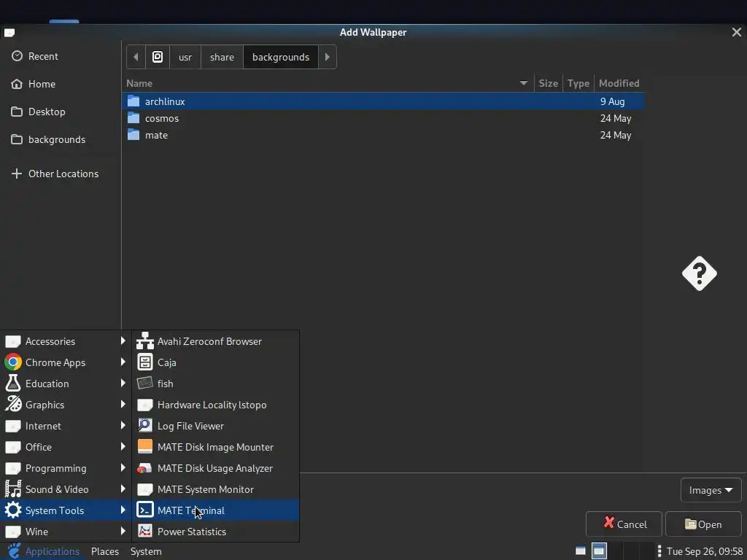Click the panel clock date and time
Image resolution: width=747 pixels, height=560 pixels.
tap(705, 551)
